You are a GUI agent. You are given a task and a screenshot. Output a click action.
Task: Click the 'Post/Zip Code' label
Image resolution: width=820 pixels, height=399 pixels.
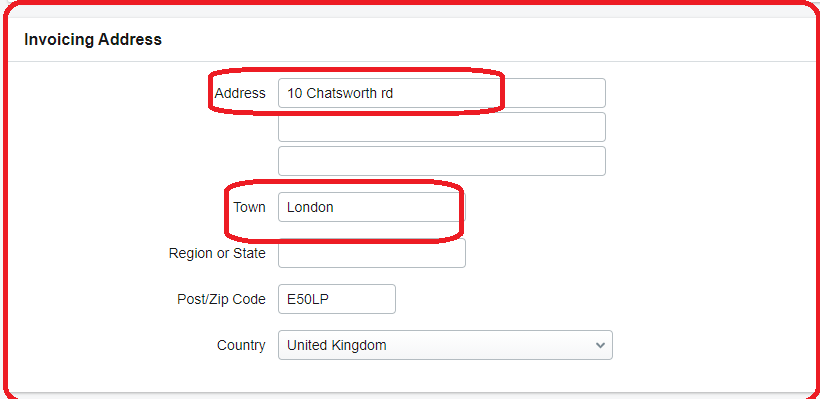tap(221, 299)
